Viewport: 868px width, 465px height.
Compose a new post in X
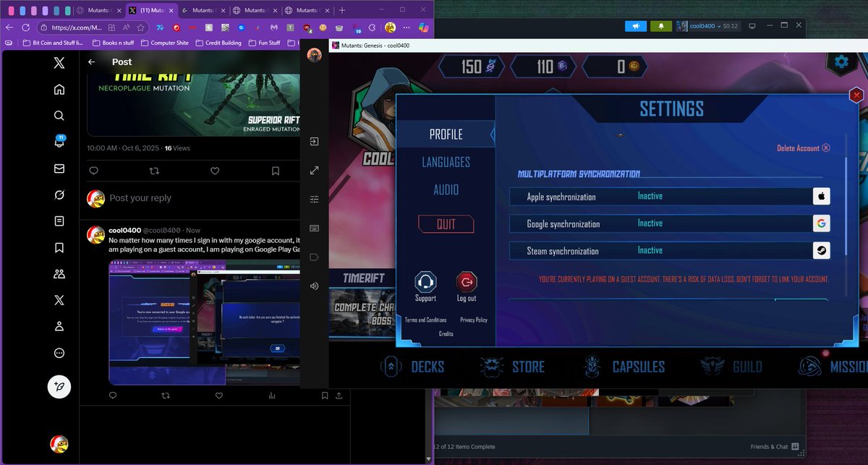click(x=59, y=387)
